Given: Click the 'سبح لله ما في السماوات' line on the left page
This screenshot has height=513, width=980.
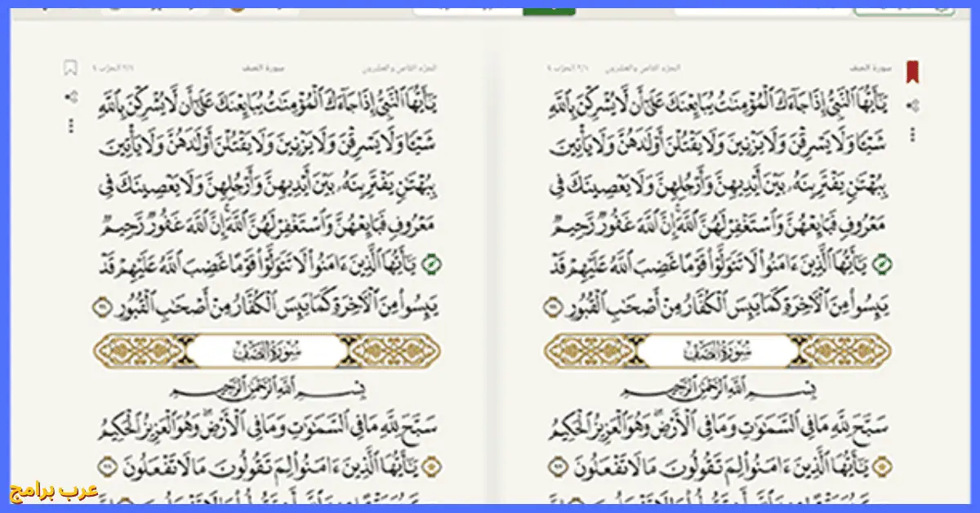Looking at the screenshot, I should point(268,428).
